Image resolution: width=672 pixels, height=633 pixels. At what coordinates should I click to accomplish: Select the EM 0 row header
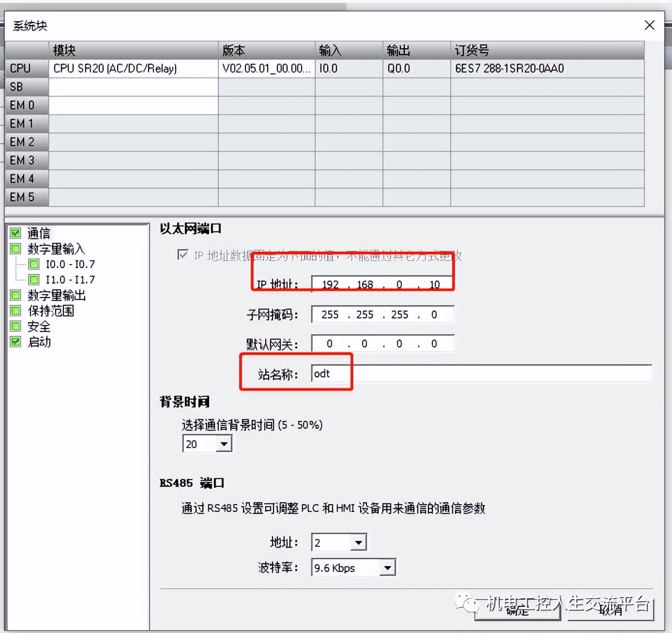pyautogui.click(x=27, y=105)
